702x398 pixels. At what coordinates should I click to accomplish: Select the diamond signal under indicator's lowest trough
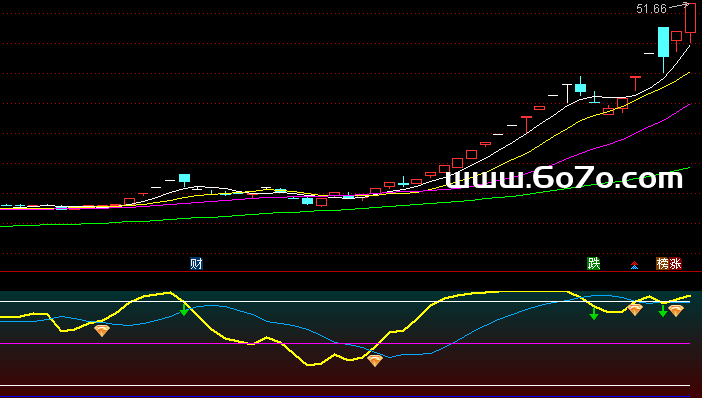(x=375, y=360)
